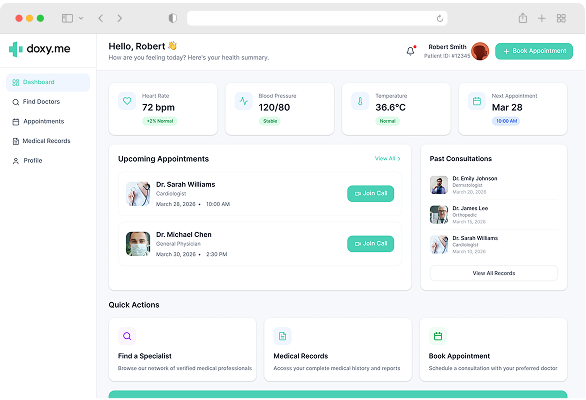Screen dimensions: 586x400
Task: Click Dr. Emily Johnson's consultation photo
Action: (439, 185)
